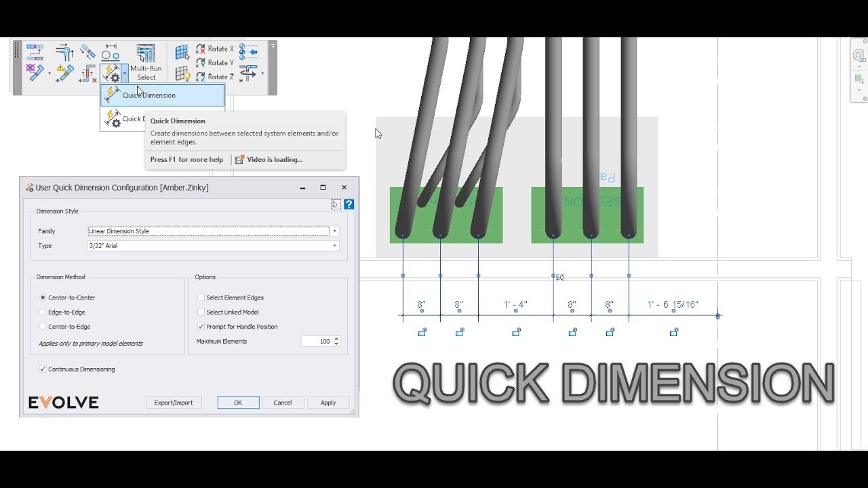Click the Press F1 for more help text
Screen dimensions: 868x488
(x=186, y=160)
